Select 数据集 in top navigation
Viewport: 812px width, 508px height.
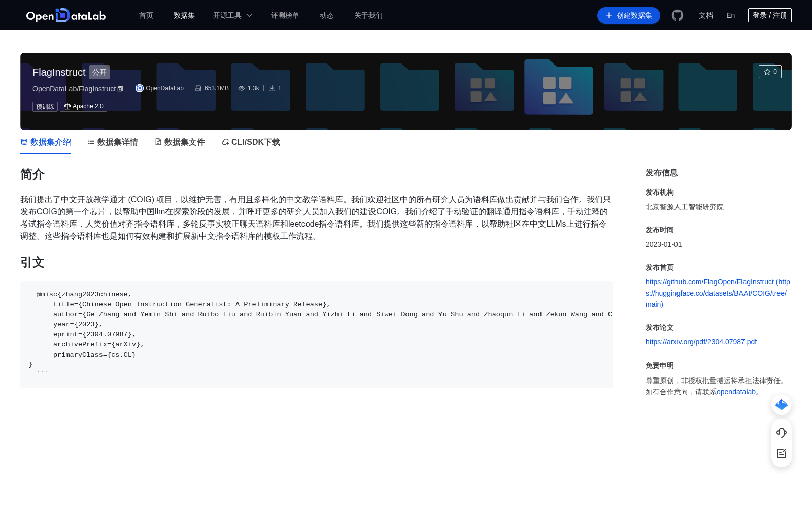click(x=184, y=15)
